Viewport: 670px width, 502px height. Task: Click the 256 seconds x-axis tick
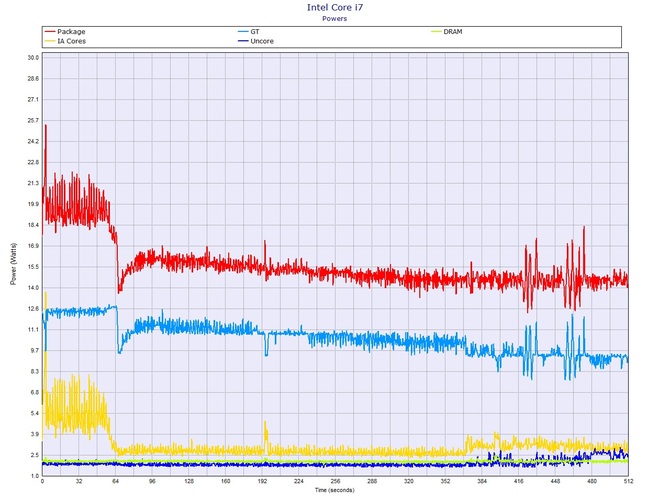tap(335, 481)
